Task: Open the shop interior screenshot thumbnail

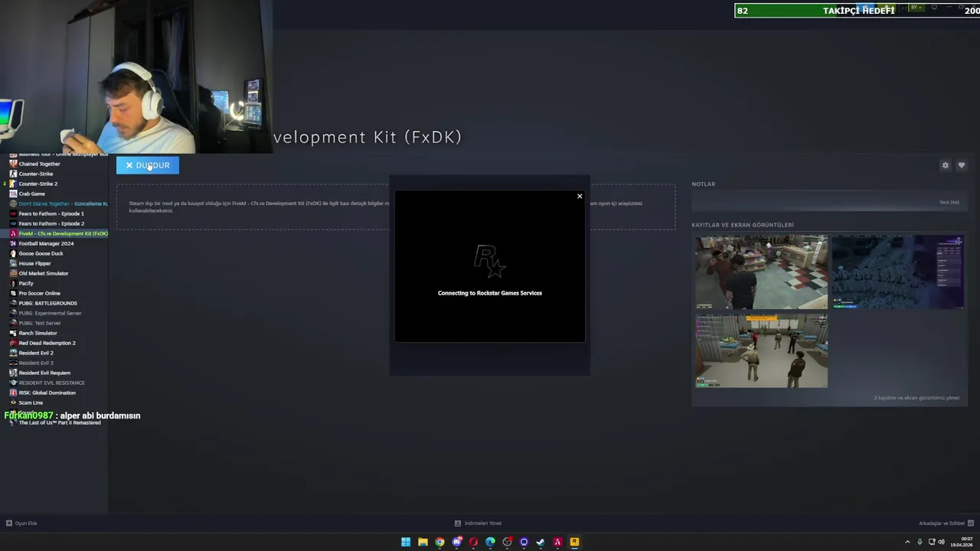Action: coord(762,272)
